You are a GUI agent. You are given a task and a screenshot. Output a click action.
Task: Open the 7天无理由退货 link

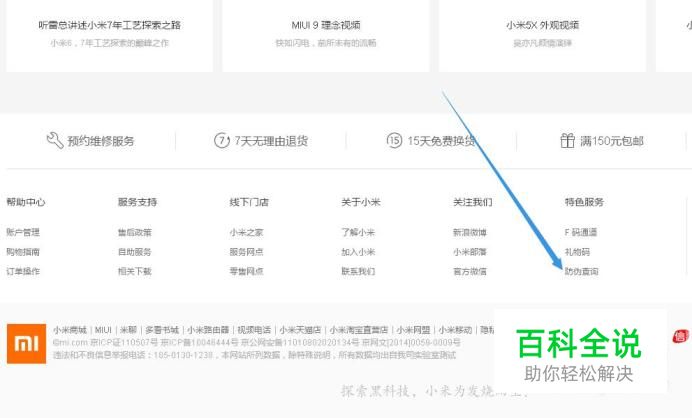coord(271,141)
